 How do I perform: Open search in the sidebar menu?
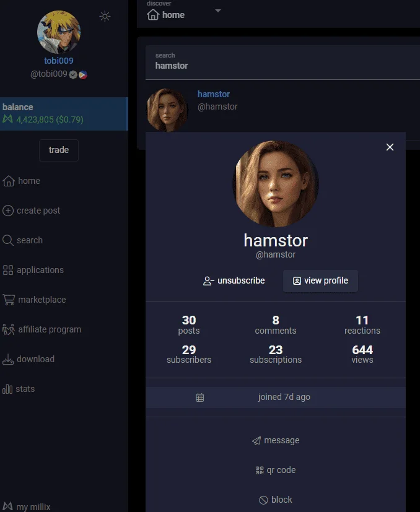click(22, 240)
